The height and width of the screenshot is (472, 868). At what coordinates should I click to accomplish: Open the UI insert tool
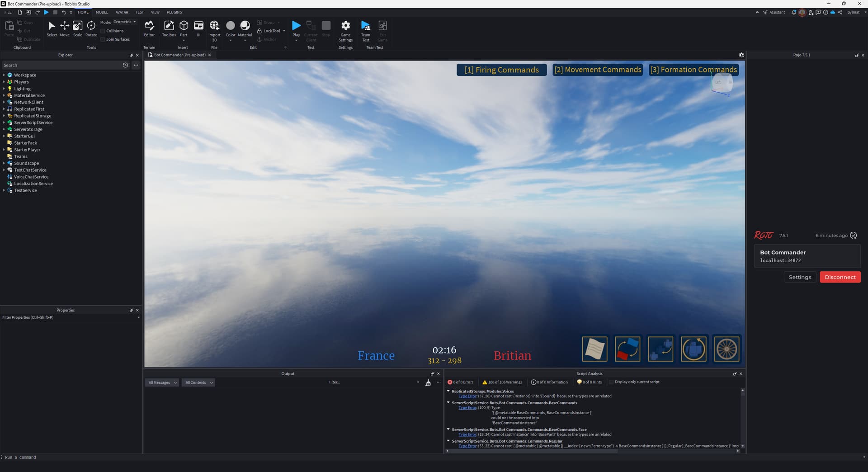198,28
